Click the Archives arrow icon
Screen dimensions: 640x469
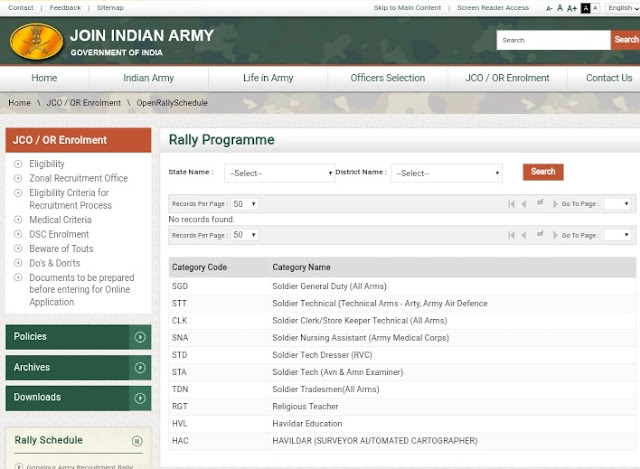pos(140,368)
